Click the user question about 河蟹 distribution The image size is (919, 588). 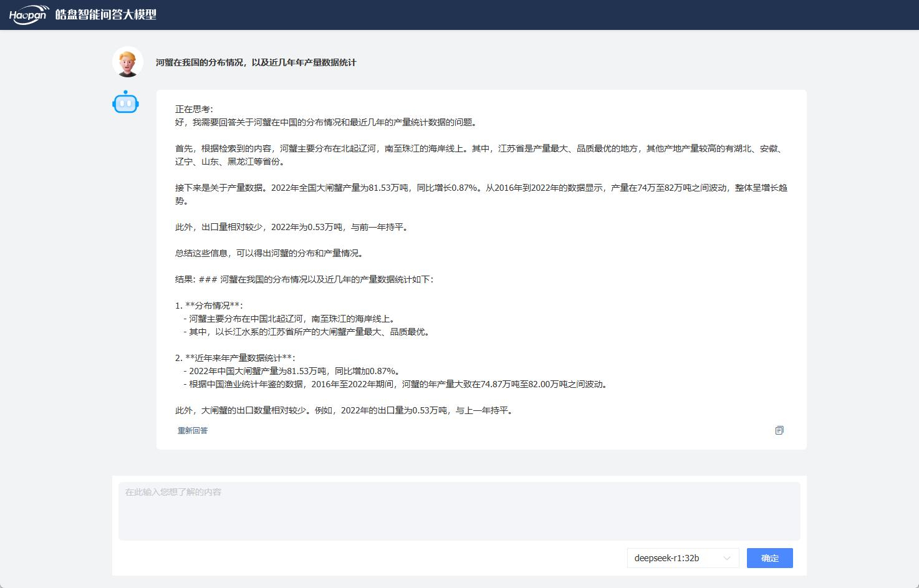256,62
